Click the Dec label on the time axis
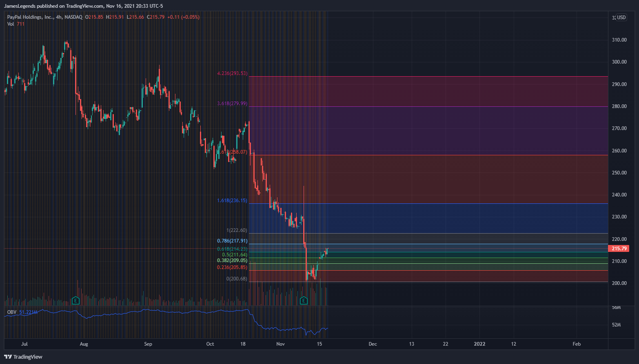The height and width of the screenshot is (364, 639). point(373,344)
